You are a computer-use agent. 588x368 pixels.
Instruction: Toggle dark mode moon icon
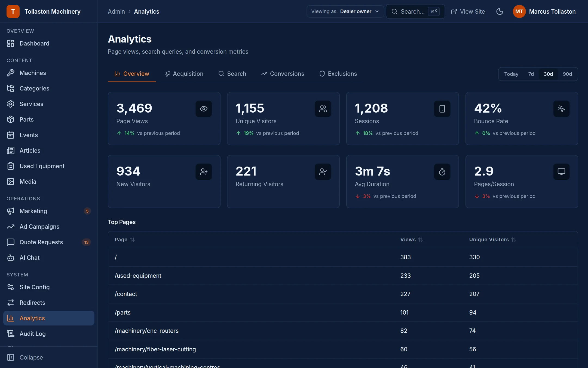[x=500, y=11]
